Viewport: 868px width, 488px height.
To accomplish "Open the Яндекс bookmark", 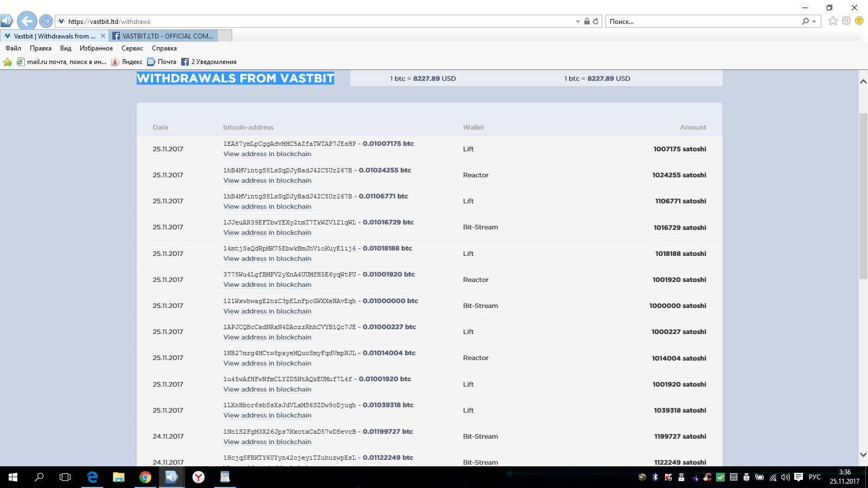I will tap(127, 62).
